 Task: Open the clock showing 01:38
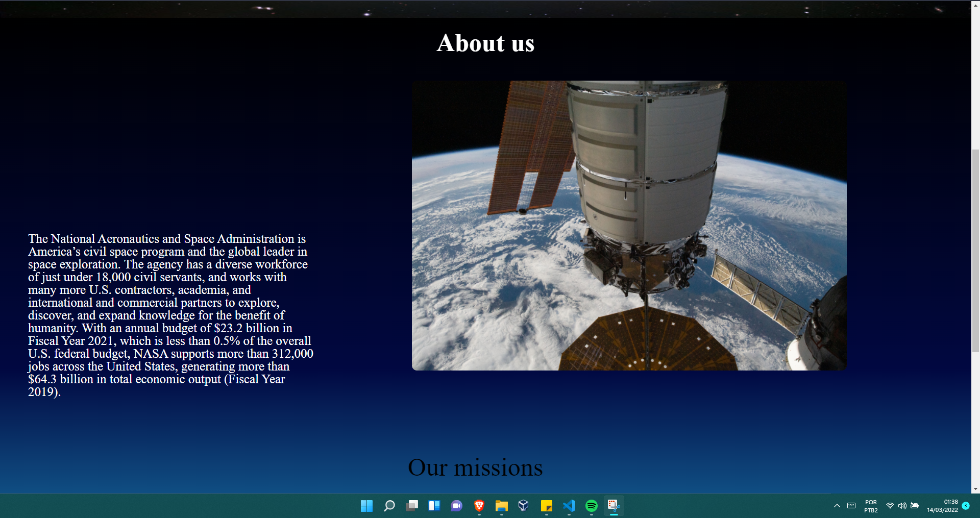point(943,506)
